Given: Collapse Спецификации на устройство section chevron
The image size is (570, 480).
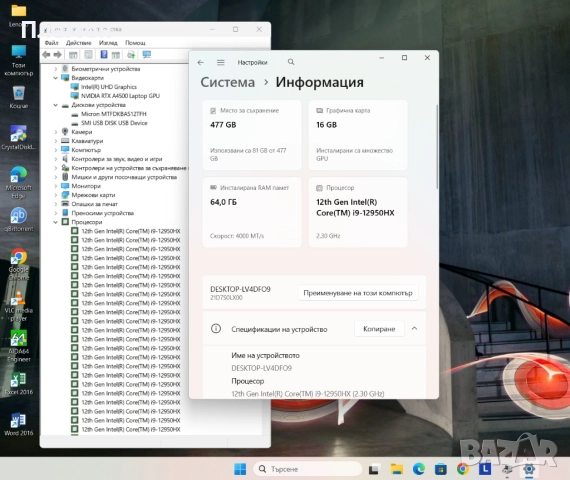Looking at the screenshot, I should pos(414,328).
